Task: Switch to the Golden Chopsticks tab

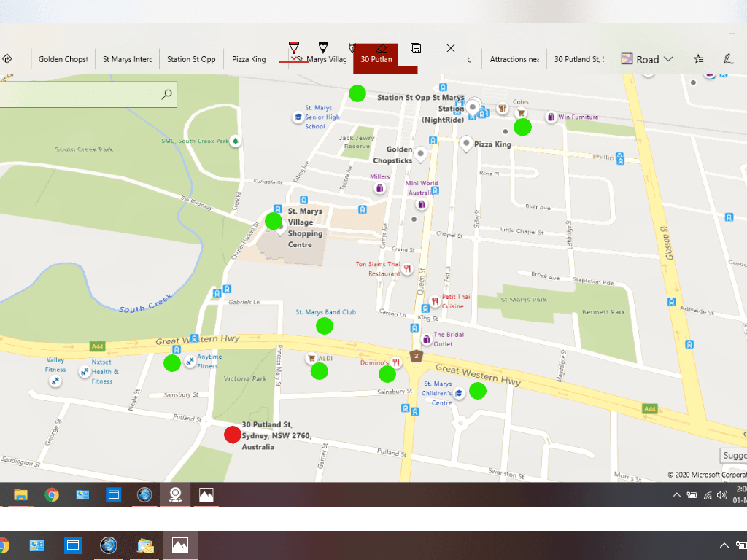Action: tap(63, 59)
